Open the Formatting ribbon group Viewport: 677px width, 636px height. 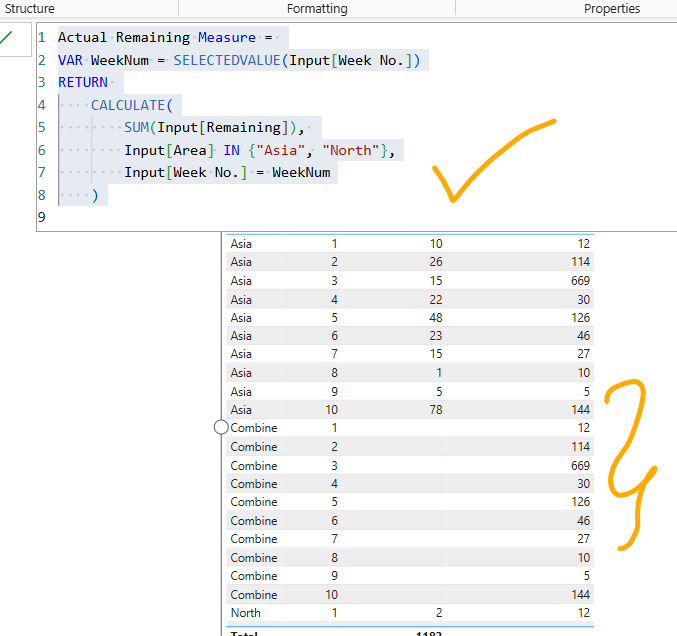point(317,8)
